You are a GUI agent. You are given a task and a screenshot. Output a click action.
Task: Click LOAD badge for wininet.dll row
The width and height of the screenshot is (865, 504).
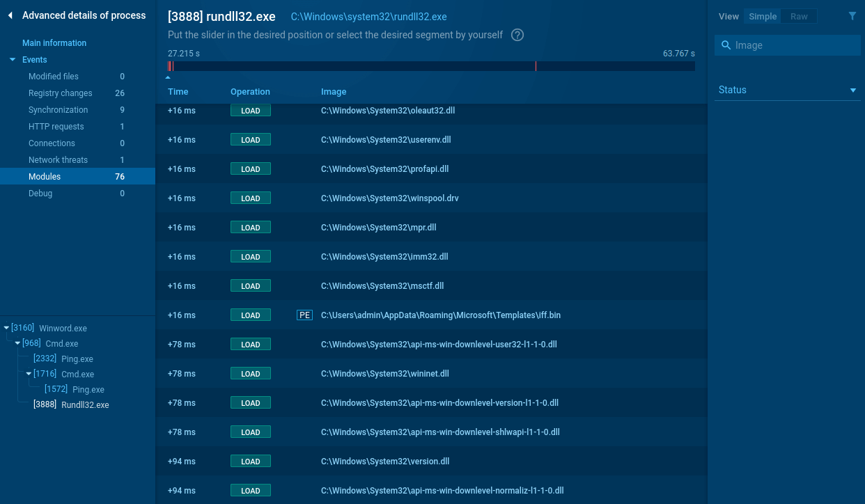point(250,374)
